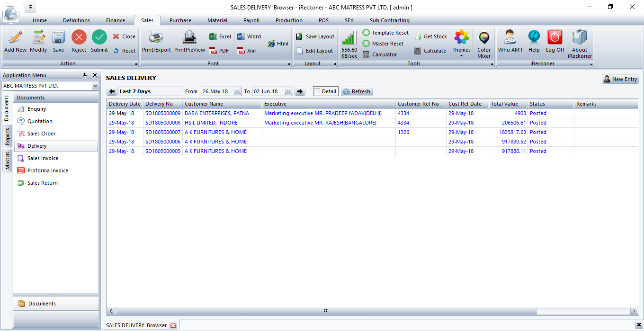Click the New Entry button
This screenshot has width=644, height=331.
tap(620, 79)
